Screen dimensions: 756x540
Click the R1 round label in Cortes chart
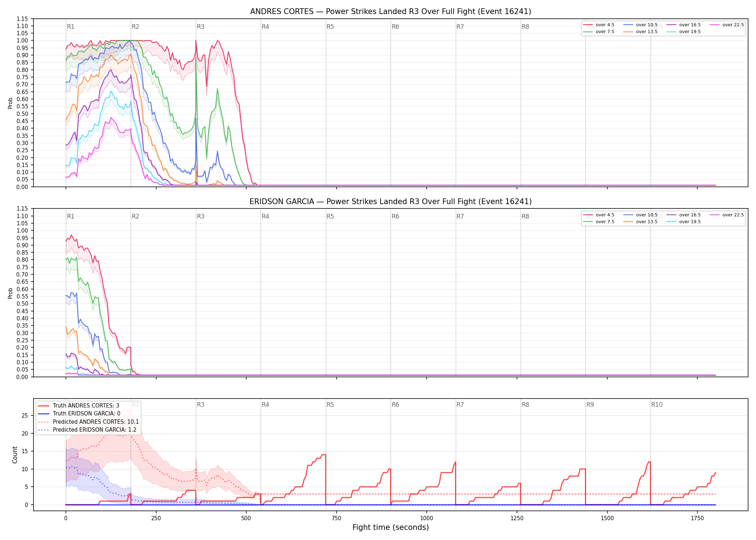(x=71, y=27)
